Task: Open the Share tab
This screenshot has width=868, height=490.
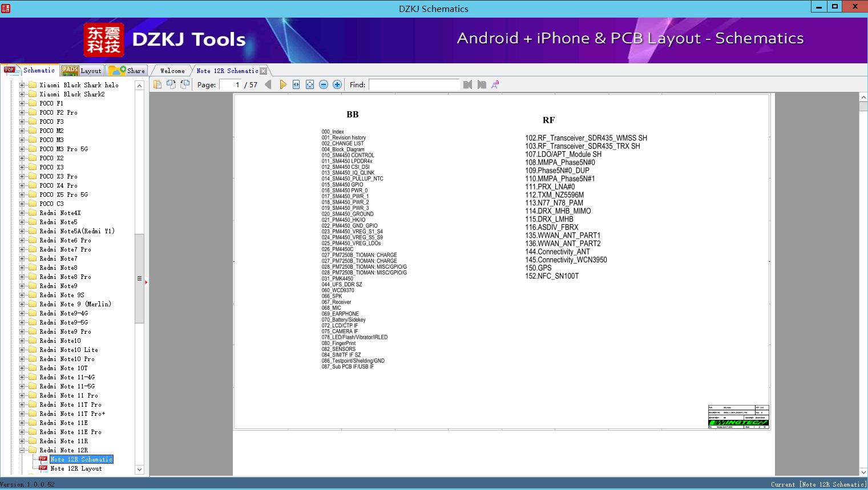Action: [127, 71]
